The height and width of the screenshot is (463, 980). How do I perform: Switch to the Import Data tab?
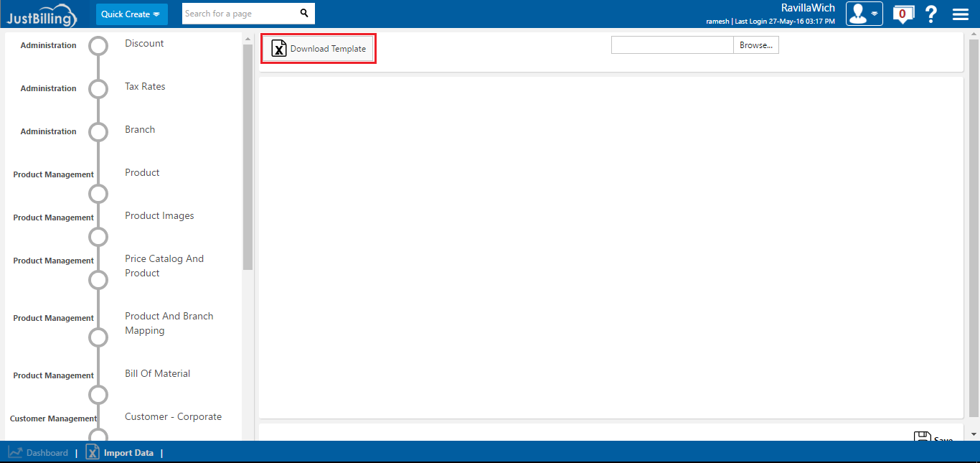(128, 453)
